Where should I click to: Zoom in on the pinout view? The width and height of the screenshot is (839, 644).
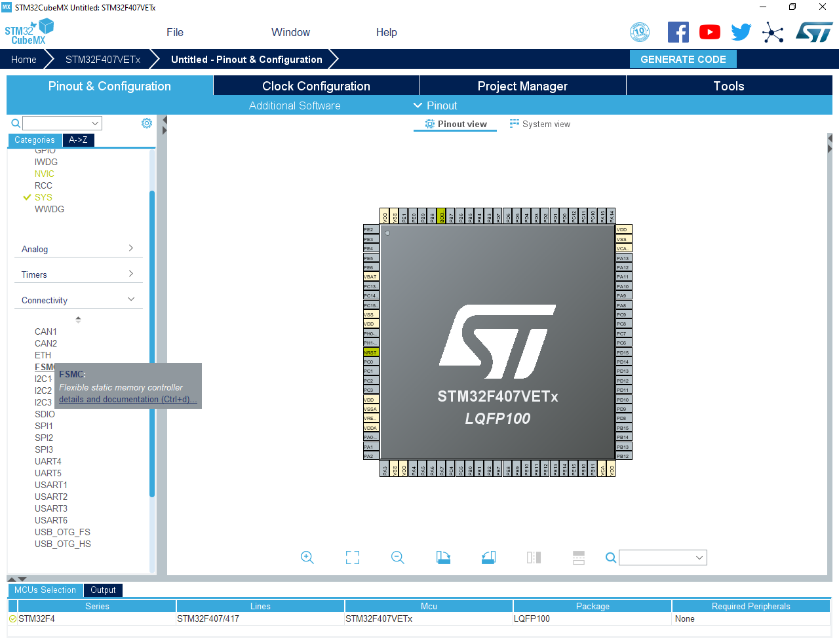(307, 558)
